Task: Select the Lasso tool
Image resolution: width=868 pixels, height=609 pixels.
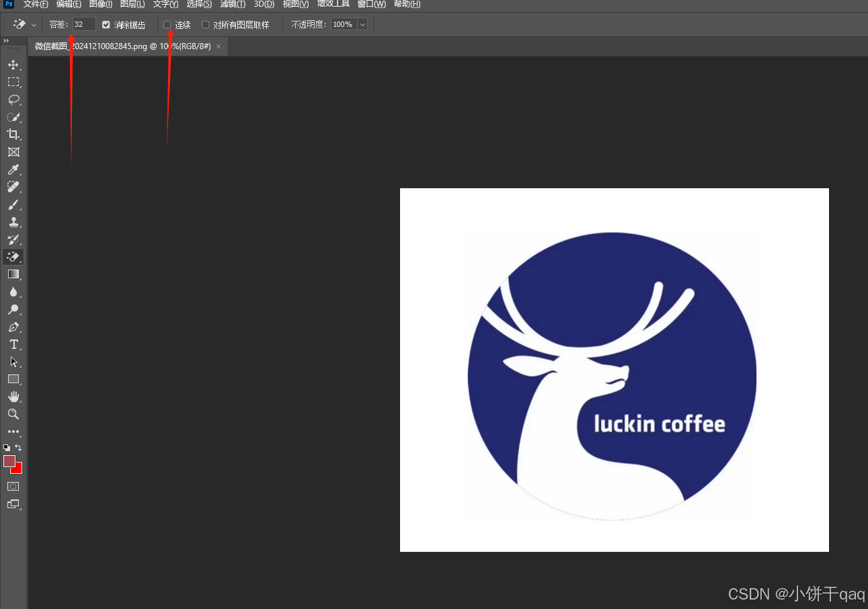Action: click(13, 99)
